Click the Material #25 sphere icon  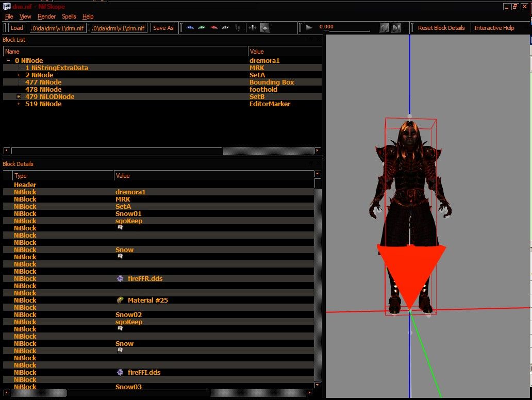[120, 300]
